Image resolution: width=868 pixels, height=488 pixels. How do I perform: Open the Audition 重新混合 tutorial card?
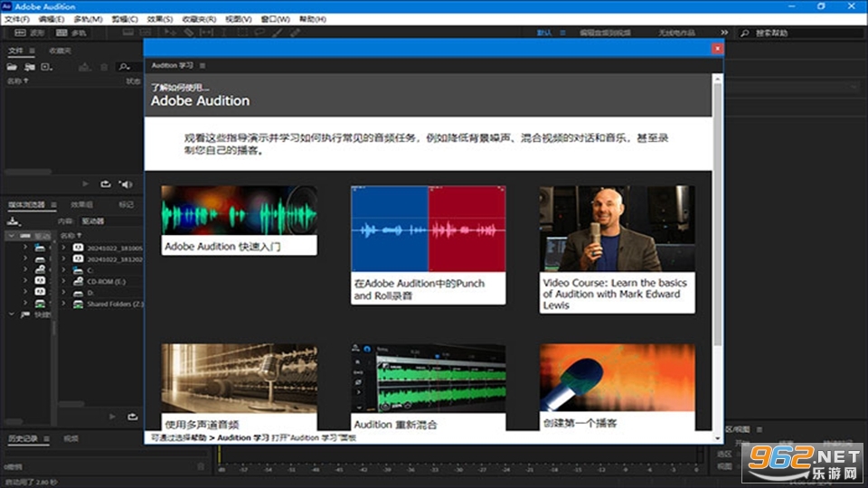[x=428, y=388]
